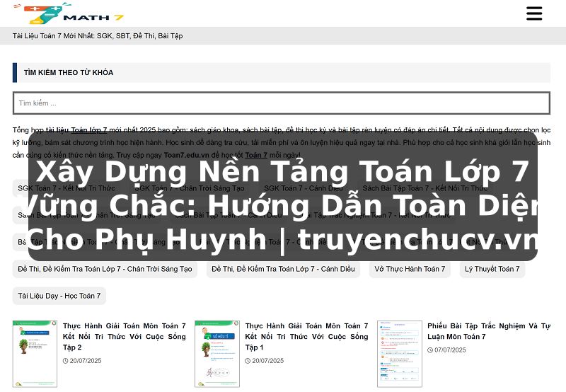Open thumbnail of Thực Hành Giải Toán Tập 1
This screenshot has width=566, height=392.
(217, 354)
